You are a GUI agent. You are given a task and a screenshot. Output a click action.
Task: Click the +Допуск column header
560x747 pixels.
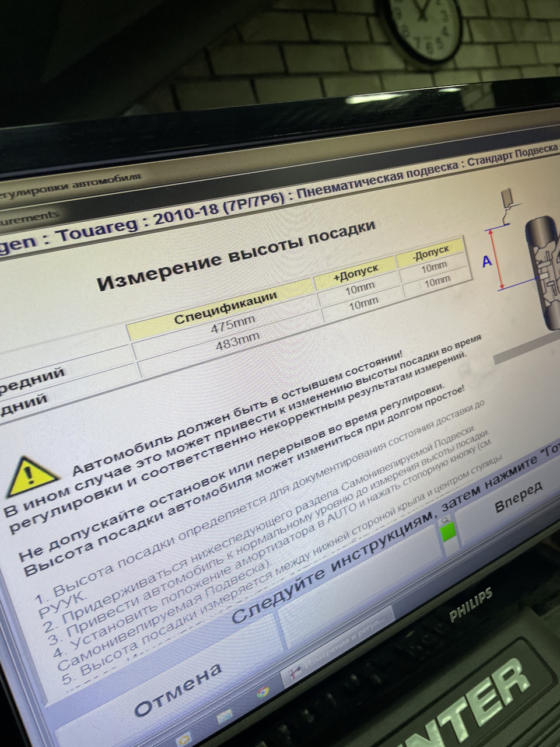click(357, 273)
